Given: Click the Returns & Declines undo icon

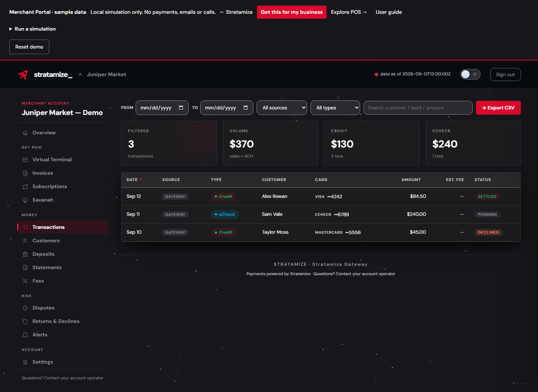Looking at the screenshot, I should coord(25,321).
